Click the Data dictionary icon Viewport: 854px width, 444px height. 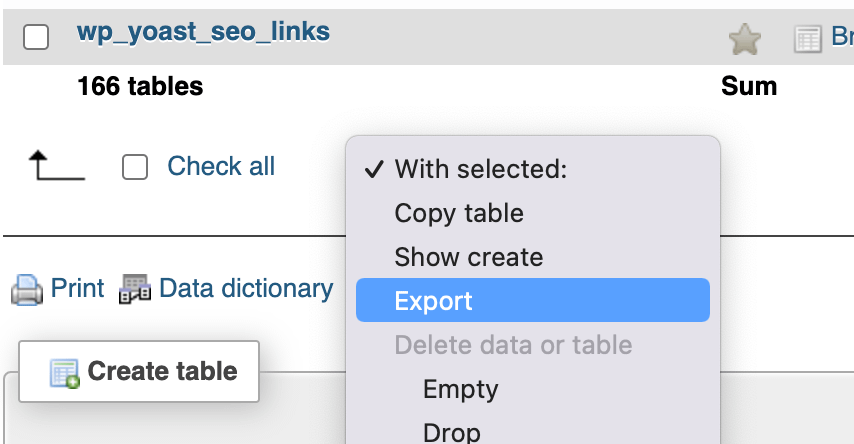tap(135, 290)
